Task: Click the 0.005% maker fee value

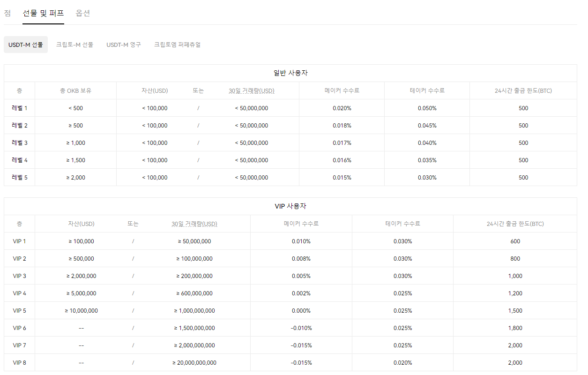Action: pos(301,276)
